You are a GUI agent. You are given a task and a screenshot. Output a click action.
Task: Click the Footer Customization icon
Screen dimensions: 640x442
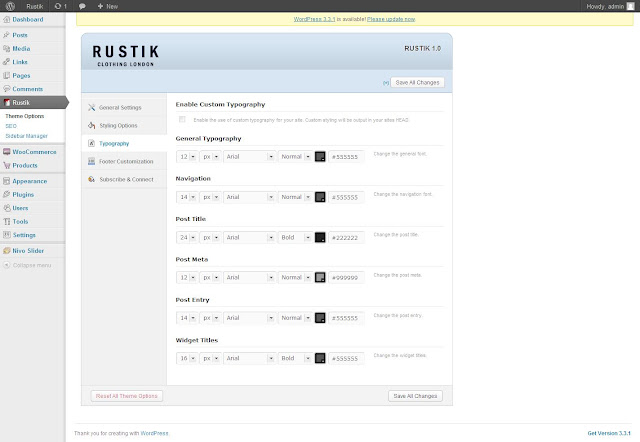(x=91, y=161)
